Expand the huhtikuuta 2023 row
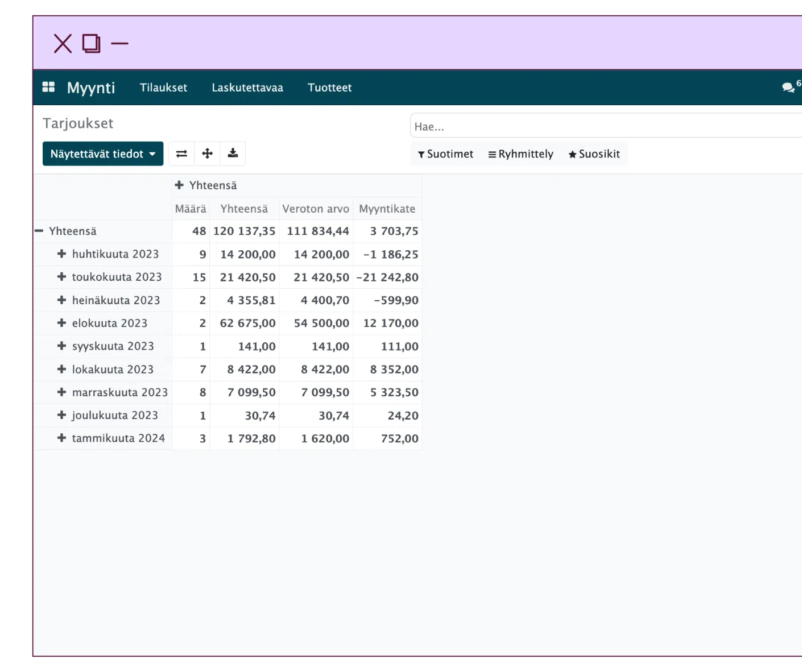The width and height of the screenshot is (802, 672). (62, 254)
